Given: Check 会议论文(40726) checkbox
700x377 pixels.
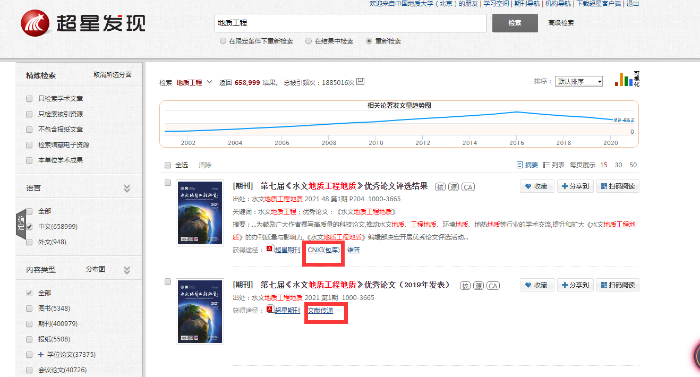Looking at the screenshot, I should 29,370.
